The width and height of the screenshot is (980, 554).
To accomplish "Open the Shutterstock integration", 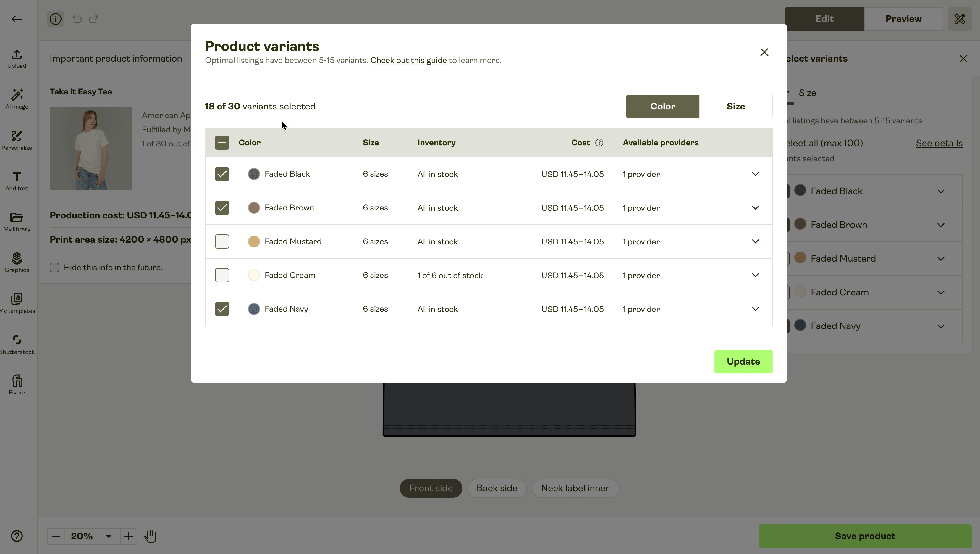I will click(16, 344).
